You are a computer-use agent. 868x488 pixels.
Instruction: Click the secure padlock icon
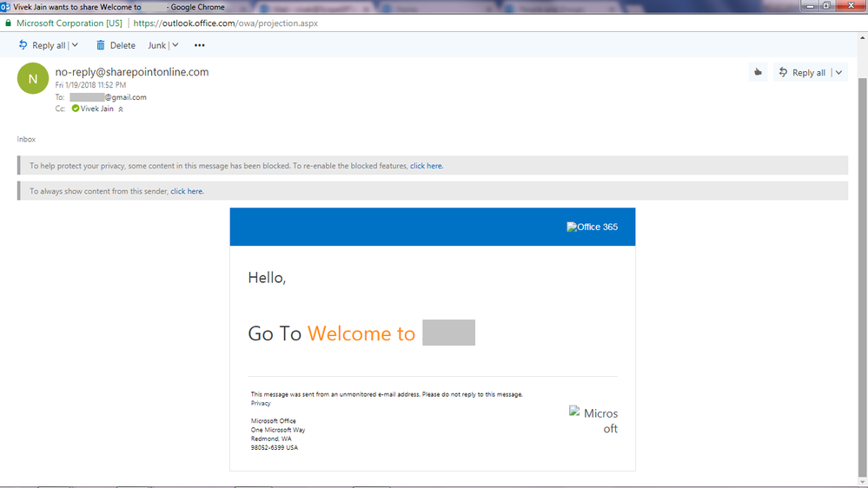[x=8, y=23]
